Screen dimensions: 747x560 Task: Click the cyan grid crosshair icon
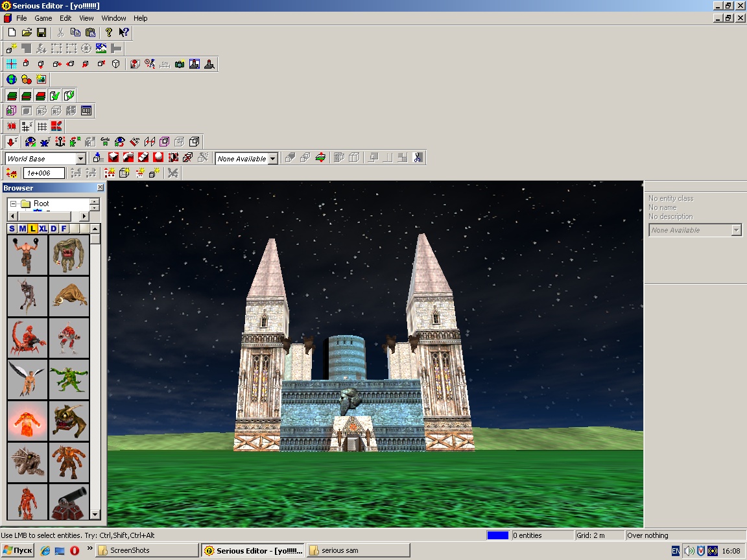pos(12,64)
